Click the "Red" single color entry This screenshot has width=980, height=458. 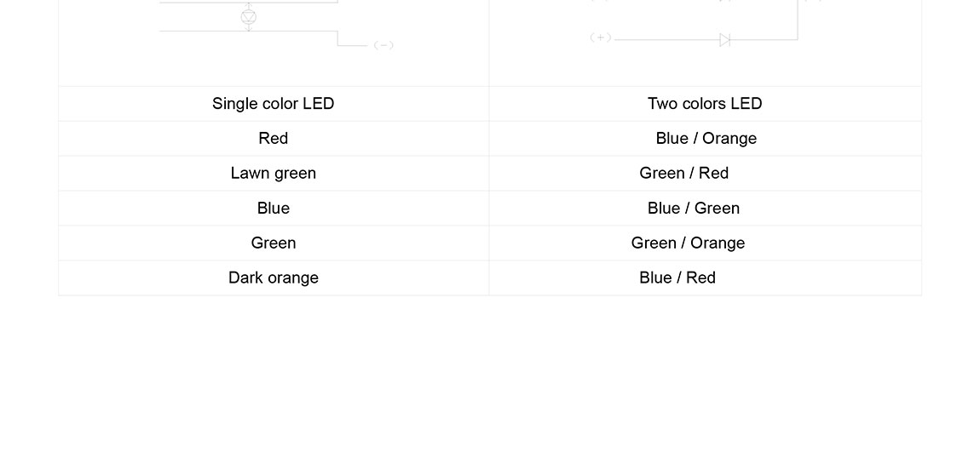click(273, 139)
